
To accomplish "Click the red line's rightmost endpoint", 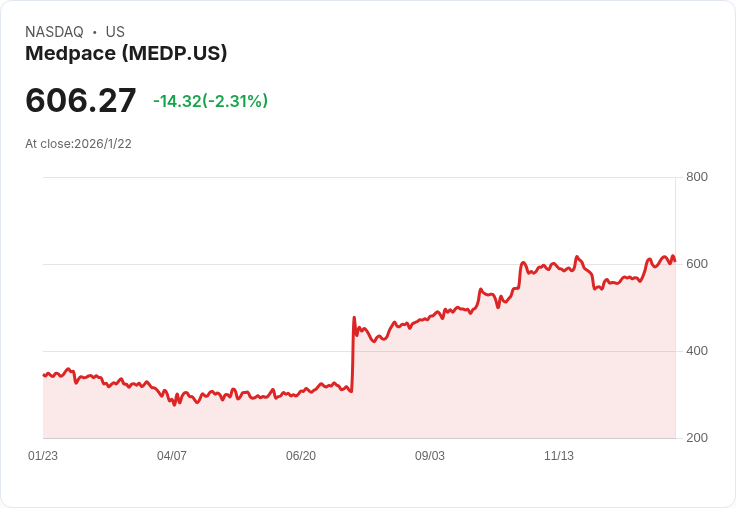I will [x=675, y=261].
